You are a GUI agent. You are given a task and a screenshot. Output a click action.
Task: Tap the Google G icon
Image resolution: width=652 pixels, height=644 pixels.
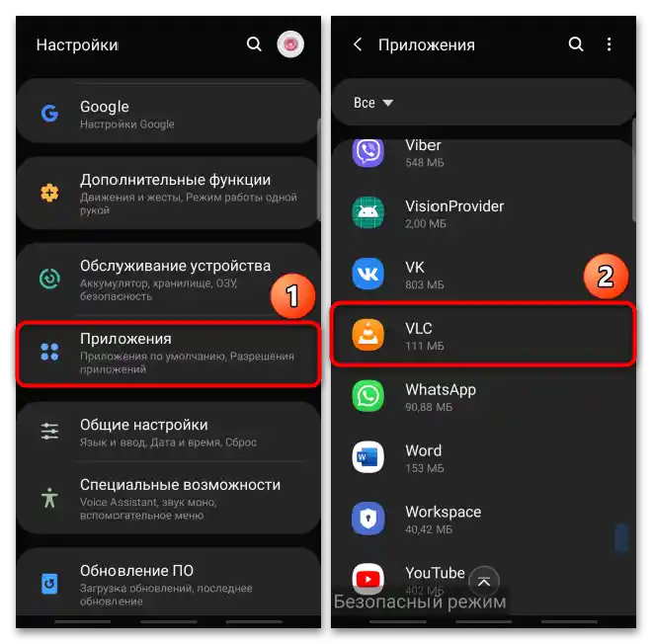point(49,113)
